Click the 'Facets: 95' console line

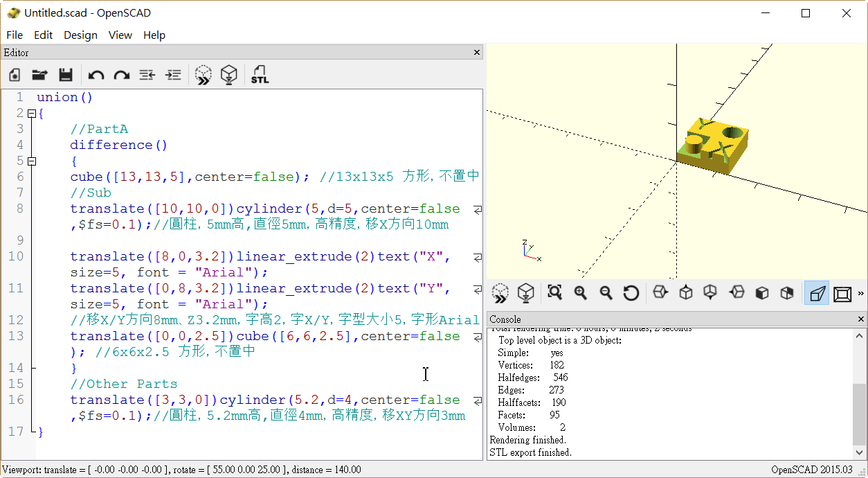(529, 415)
